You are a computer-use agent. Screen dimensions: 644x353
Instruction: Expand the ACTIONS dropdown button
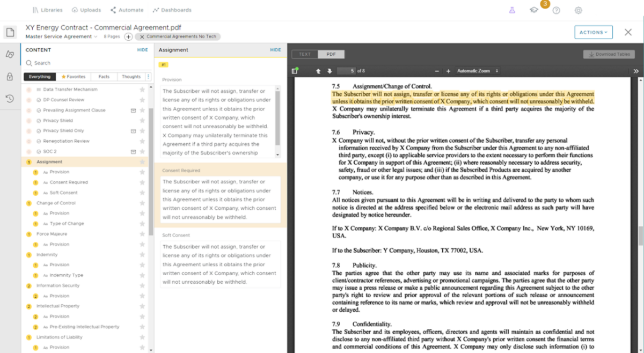[593, 32]
